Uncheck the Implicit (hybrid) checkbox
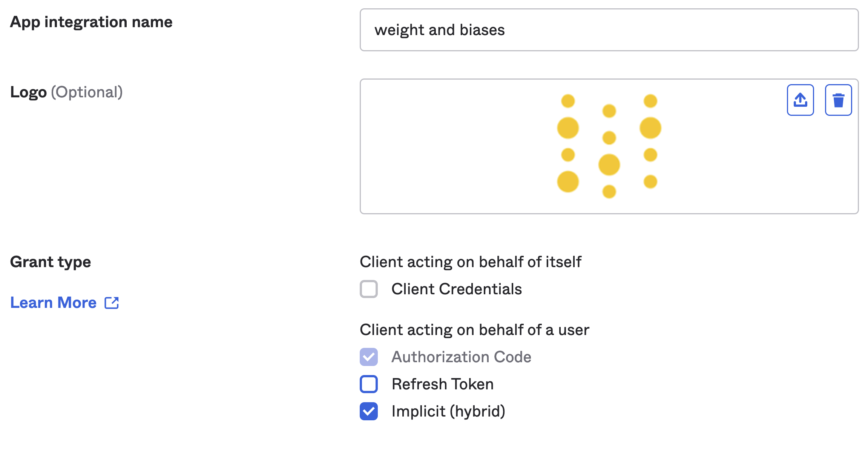Image resolution: width=868 pixels, height=452 pixels. (369, 411)
